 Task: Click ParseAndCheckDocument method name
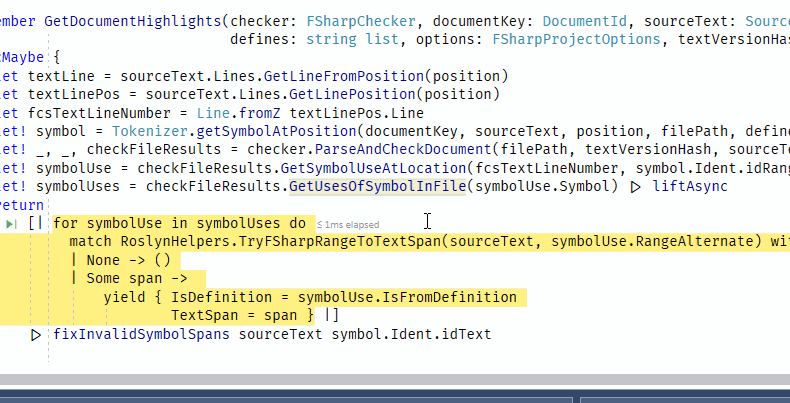[403, 150]
